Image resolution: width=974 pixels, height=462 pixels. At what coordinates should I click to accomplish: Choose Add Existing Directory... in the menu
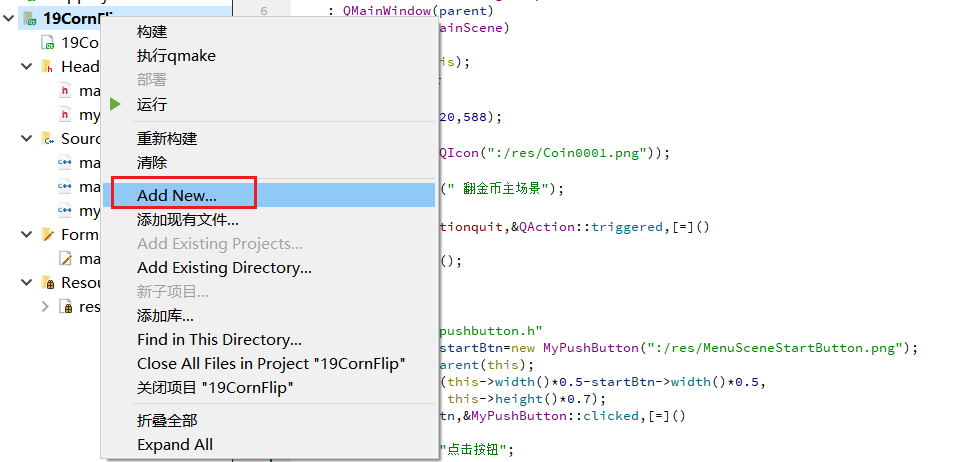point(268,268)
